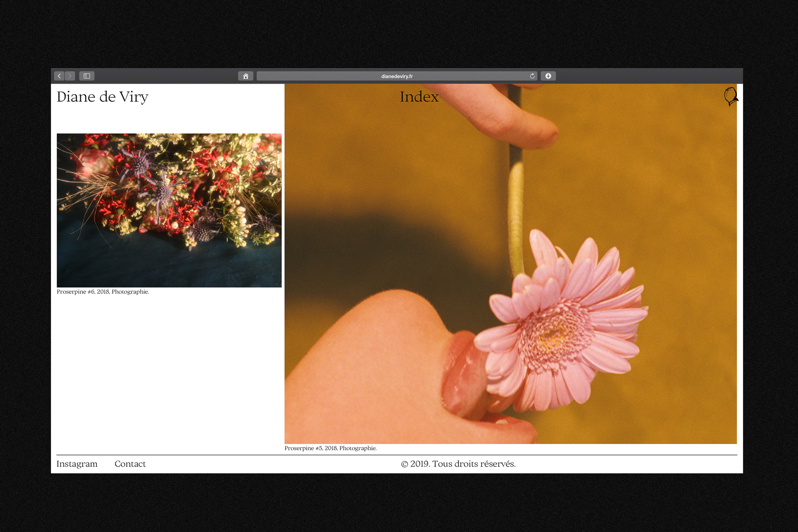Open the Index page

[x=419, y=97]
